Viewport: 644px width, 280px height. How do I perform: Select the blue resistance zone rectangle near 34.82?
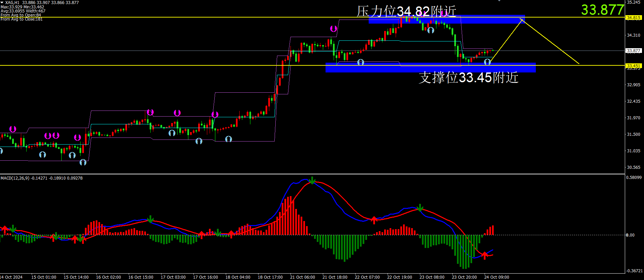(x=447, y=19)
